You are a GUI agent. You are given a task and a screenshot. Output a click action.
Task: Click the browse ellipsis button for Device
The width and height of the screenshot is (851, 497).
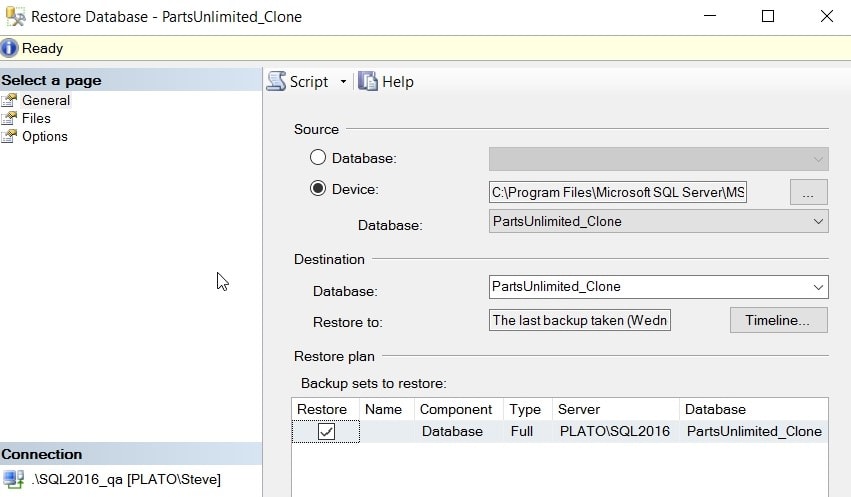pos(808,192)
